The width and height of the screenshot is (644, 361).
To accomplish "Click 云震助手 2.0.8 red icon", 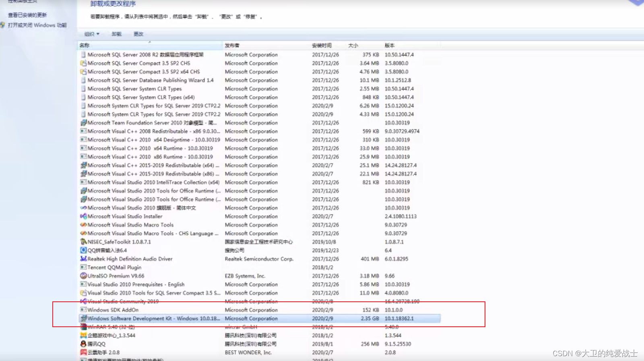I will [x=83, y=353].
